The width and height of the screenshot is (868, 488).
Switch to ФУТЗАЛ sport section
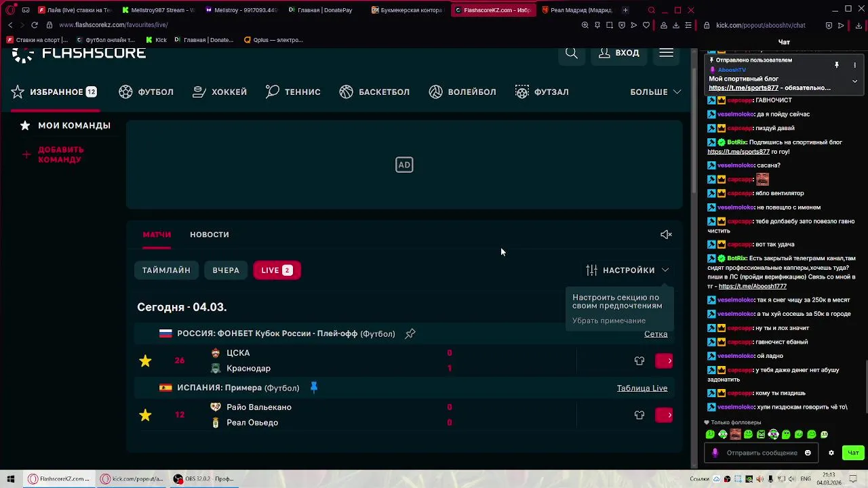click(542, 92)
